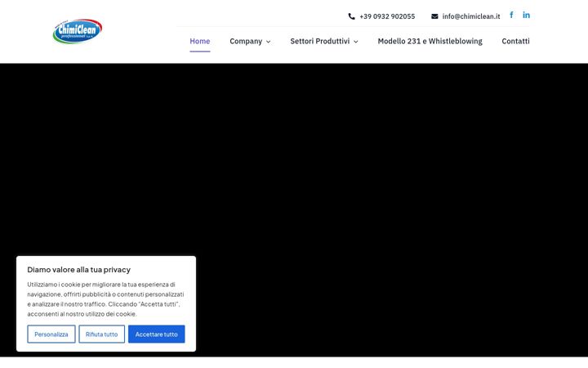Click the 'Diamo valore alla tua privacy' heading
The image size is (588, 368).
coord(78,270)
